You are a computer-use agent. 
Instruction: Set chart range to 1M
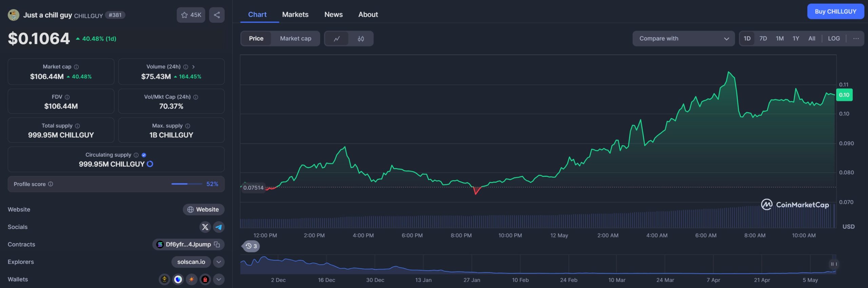point(780,39)
